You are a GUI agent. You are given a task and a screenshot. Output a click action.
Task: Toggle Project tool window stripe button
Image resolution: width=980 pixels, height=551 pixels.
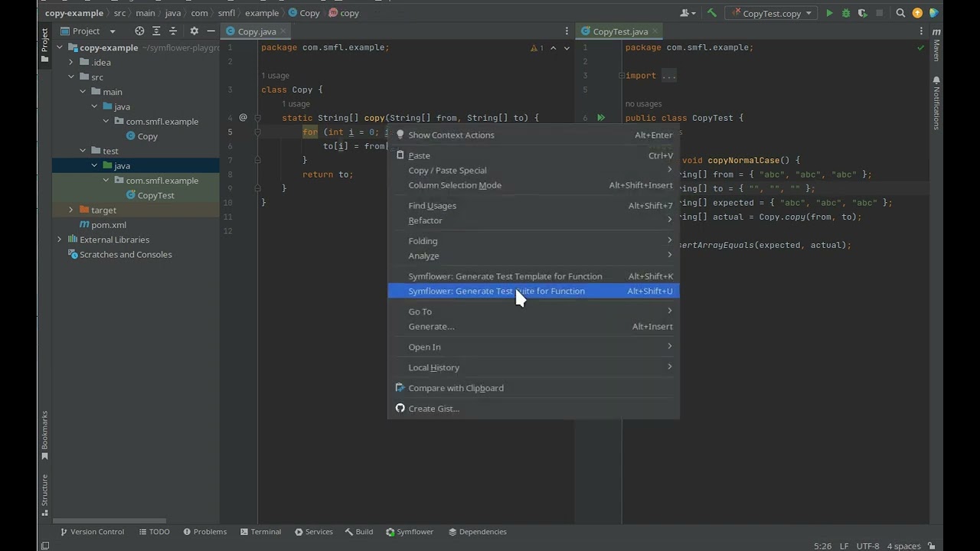coord(44,45)
